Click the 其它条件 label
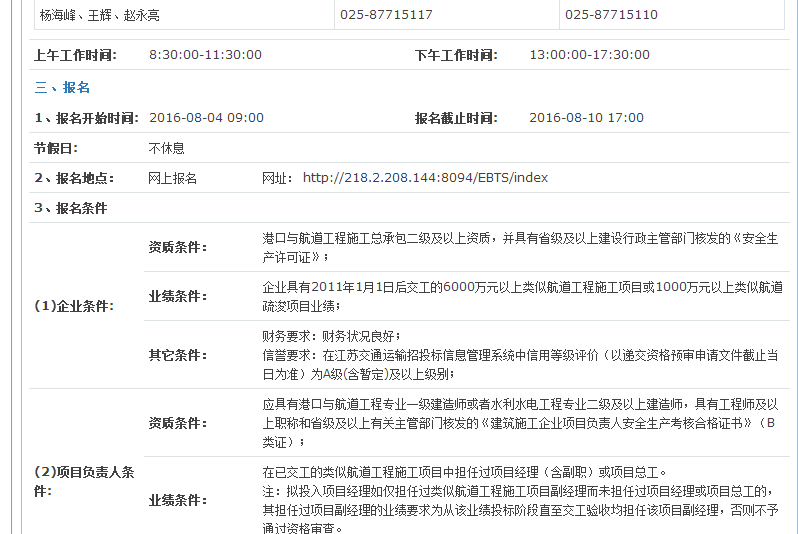Viewport: 798px width, 534px height. click(x=178, y=354)
